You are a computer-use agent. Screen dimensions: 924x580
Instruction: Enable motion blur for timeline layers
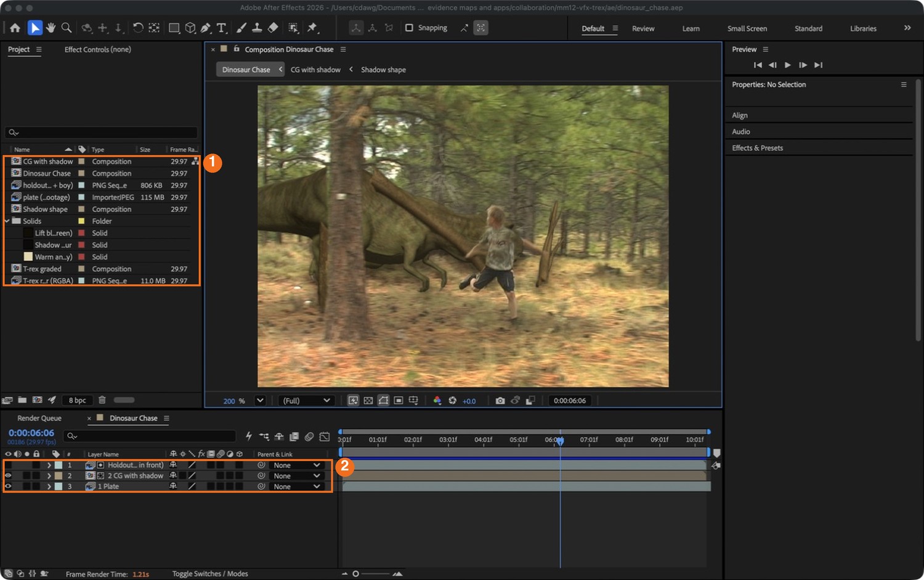tap(309, 436)
